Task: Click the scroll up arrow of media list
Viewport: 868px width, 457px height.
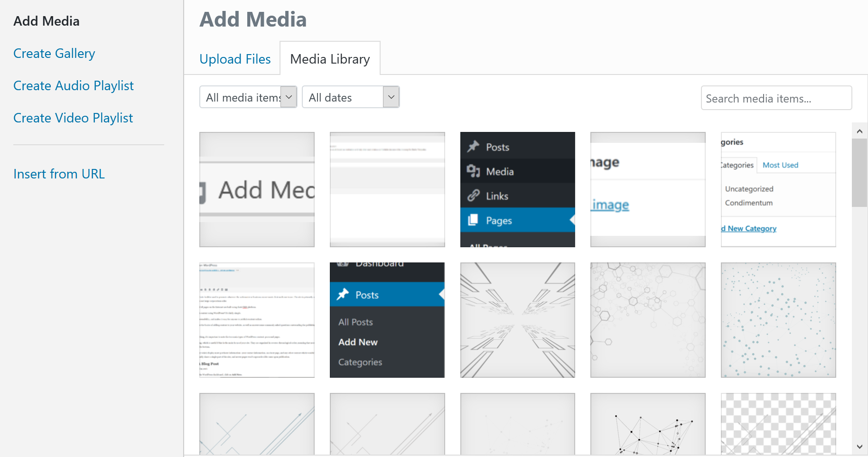Action: click(x=859, y=131)
